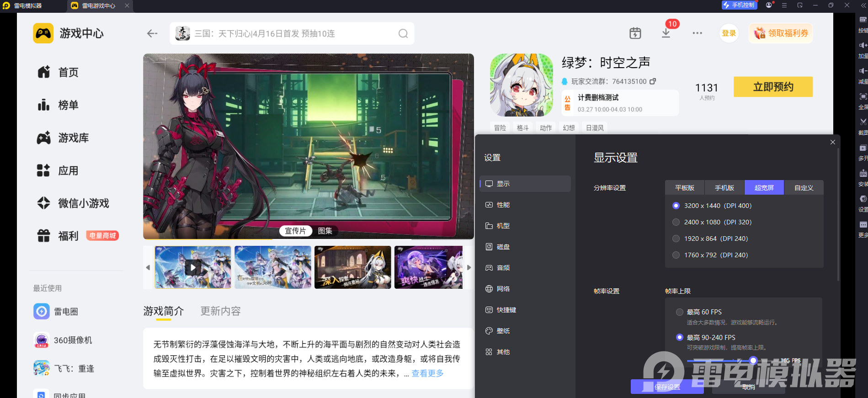Open 音频 settings category
The image size is (868, 398).
(x=525, y=268)
